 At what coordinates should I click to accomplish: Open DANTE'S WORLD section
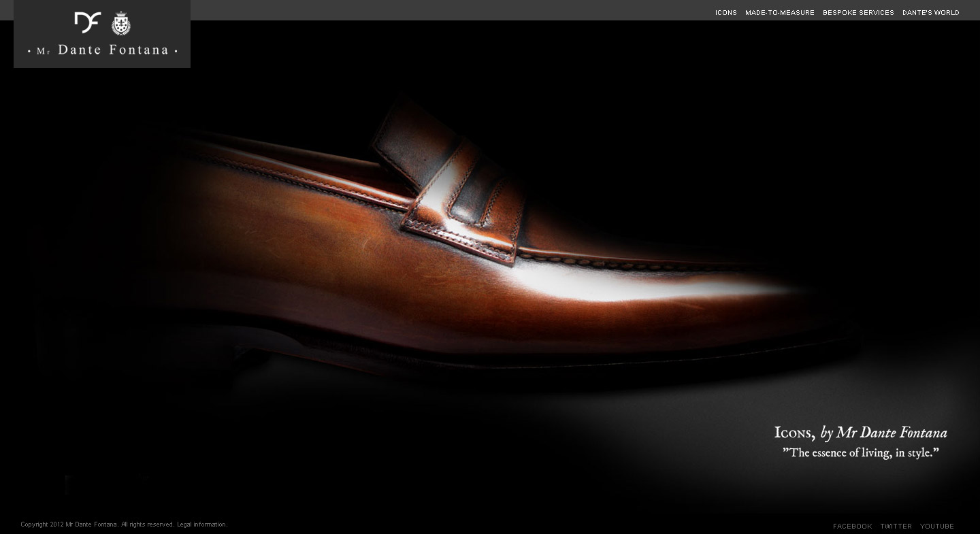[x=930, y=13]
